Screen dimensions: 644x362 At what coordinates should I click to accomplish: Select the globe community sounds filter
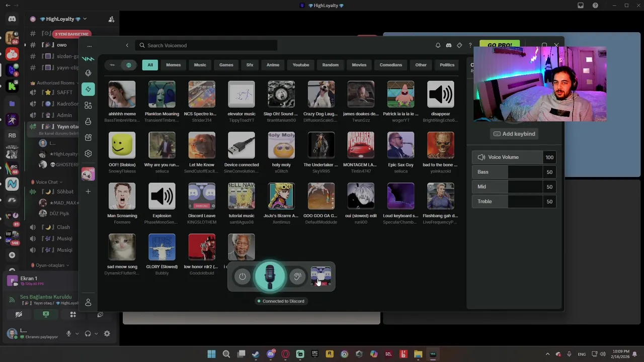click(129, 65)
